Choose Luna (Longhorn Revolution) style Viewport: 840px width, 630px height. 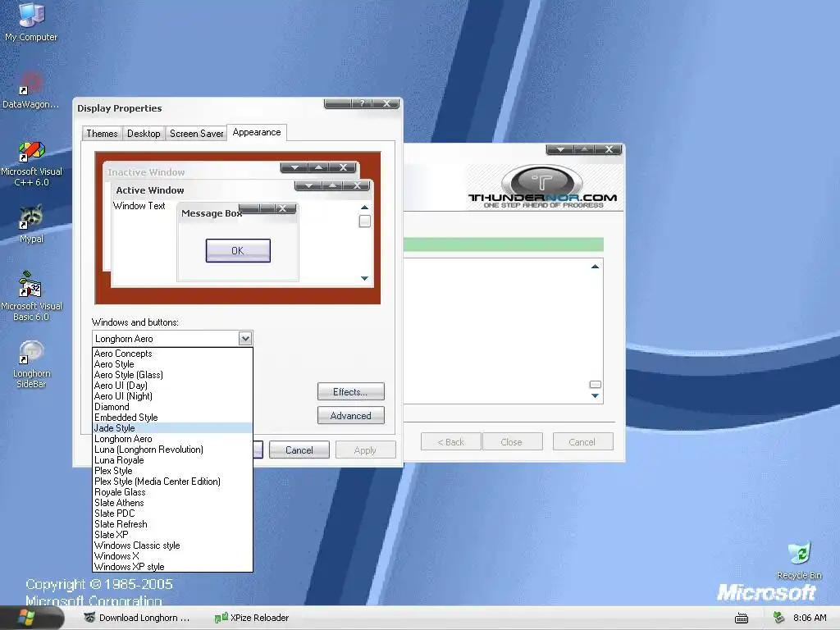point(172,450)
